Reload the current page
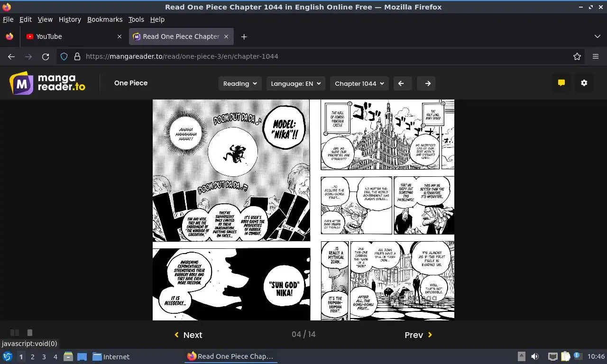Viewport: 607px width, 364px height. point(46,56)
